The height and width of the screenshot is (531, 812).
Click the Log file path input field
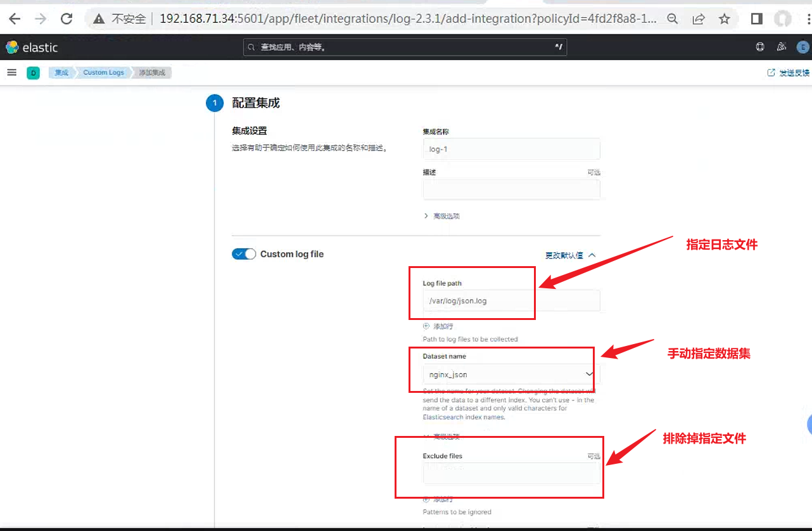point(511,301)
